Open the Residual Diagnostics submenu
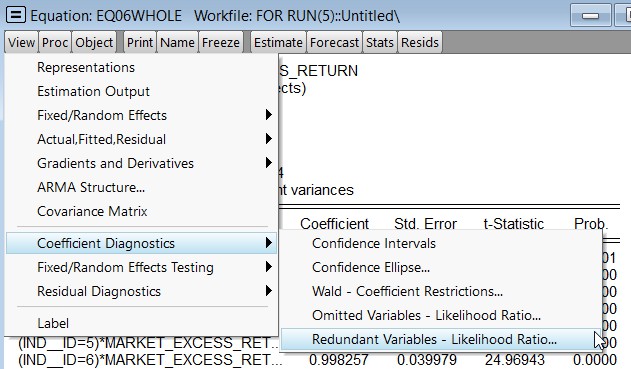The width and height of the screenshot is (631, 369). pos(141,291)
